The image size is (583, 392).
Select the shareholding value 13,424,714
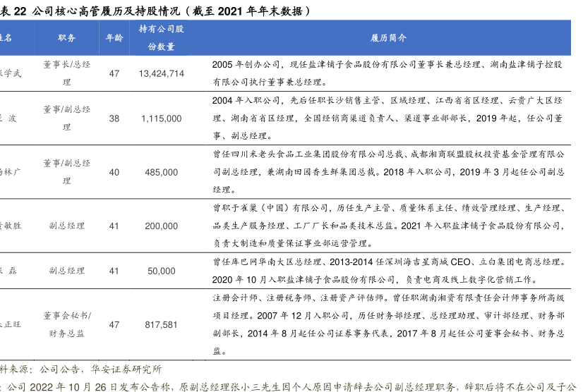click(162, 73)
